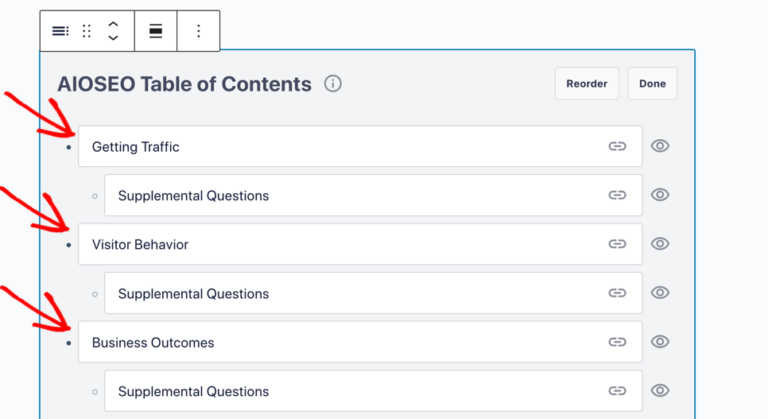Click the Table of Contents block type icon
Screen dimensions: 768x419
(60, 31)
